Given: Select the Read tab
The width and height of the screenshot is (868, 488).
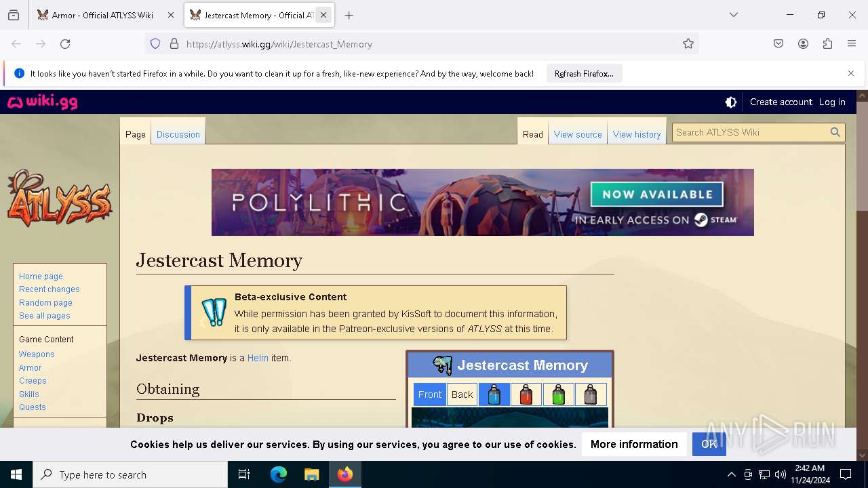Looking at the screenshot, I should pyautogui.click(x=533, y=134).
